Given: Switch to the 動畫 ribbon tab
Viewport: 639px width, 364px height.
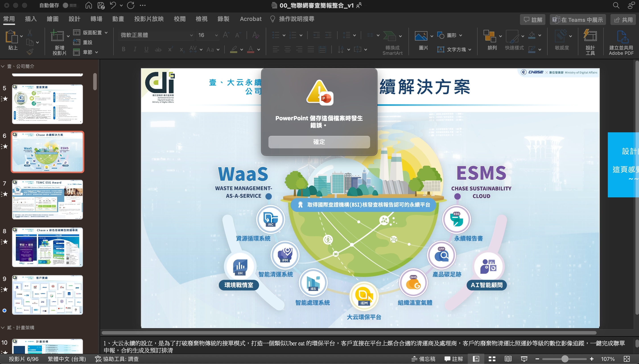Looking at the screenshot, I should pyautogui.click(x=118, y=19).
